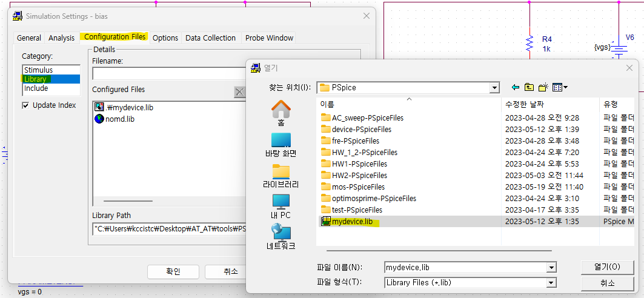Select the HW_1_2-PSpiceFiles folder
This screenshot has height=298, width=644.
pyautogui.click(x=359, y=152)
